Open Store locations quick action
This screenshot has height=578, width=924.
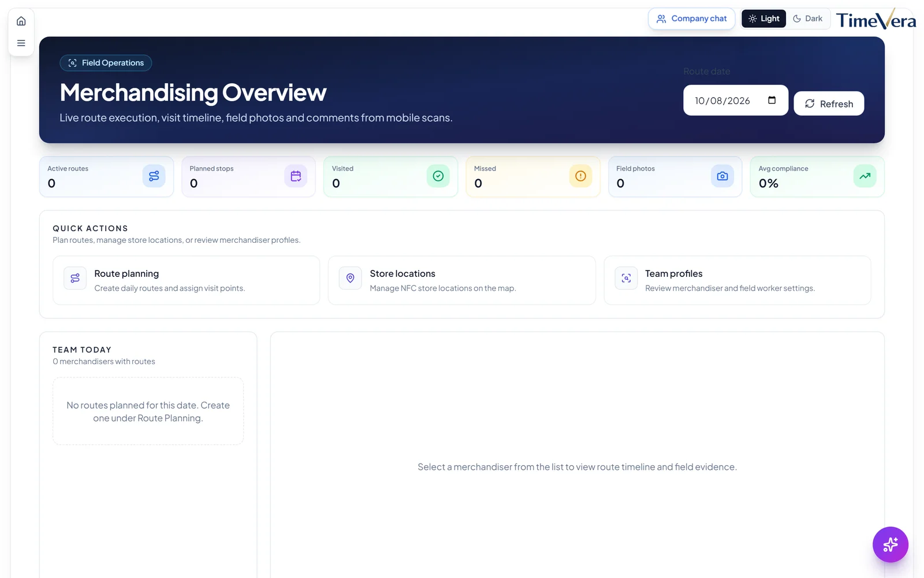coord(461,280)
